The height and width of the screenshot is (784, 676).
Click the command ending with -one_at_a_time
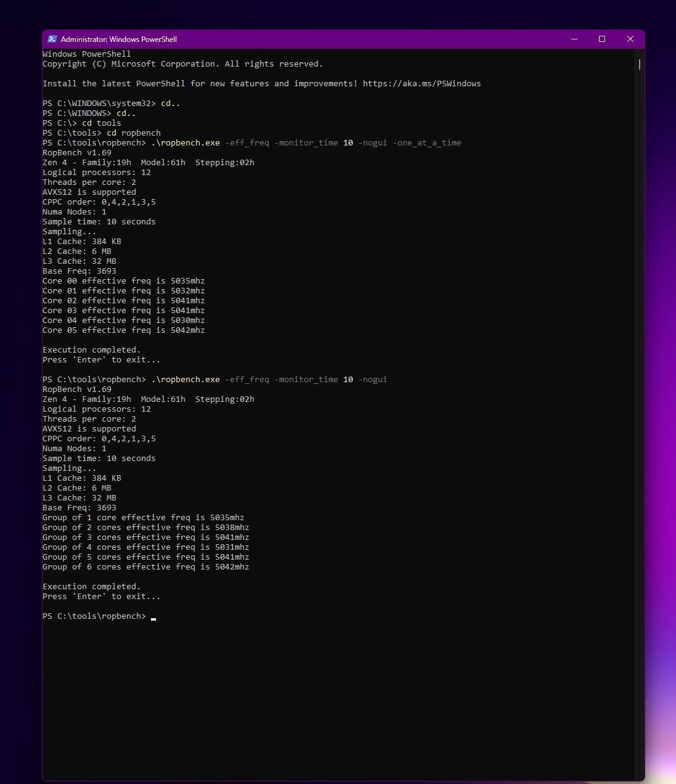coord(252,143)
